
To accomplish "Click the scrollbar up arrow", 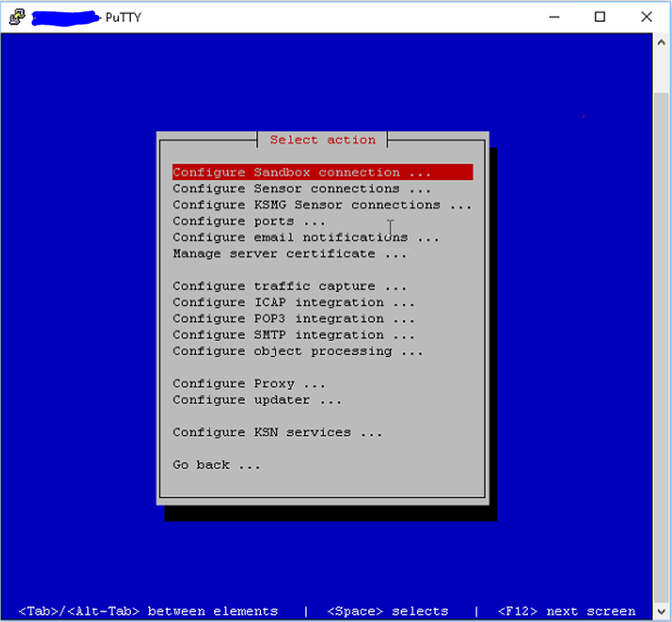I will [x=661, y=42].
